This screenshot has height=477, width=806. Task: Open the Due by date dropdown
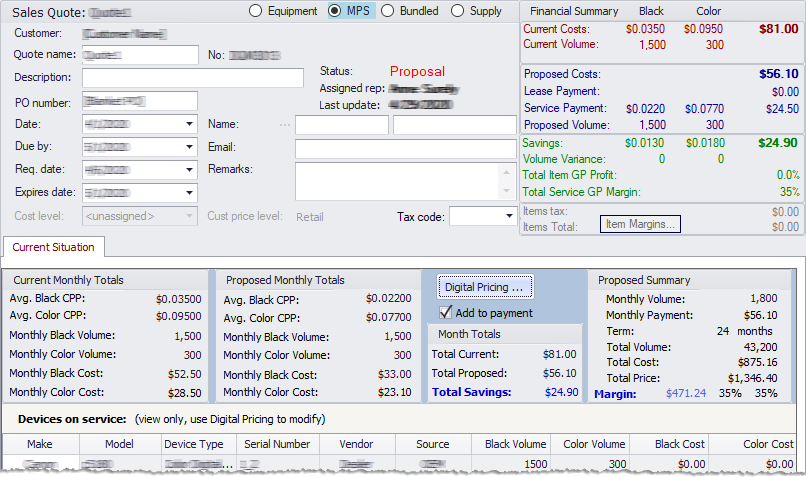189,146
